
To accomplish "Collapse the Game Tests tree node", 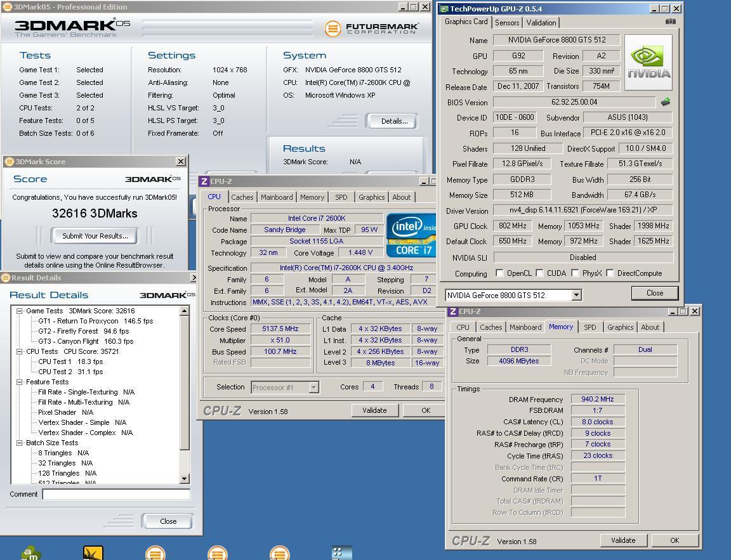I will 19,311.
